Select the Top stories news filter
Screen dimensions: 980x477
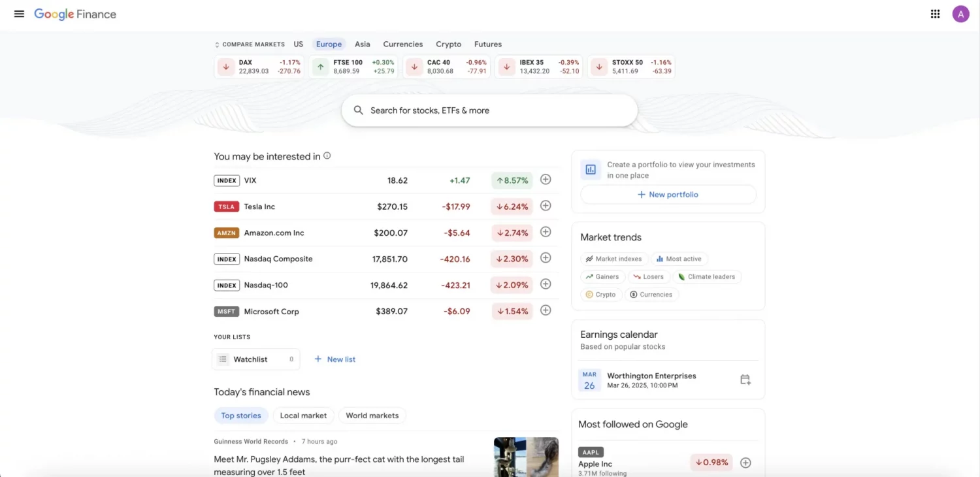tap(241, 416)
